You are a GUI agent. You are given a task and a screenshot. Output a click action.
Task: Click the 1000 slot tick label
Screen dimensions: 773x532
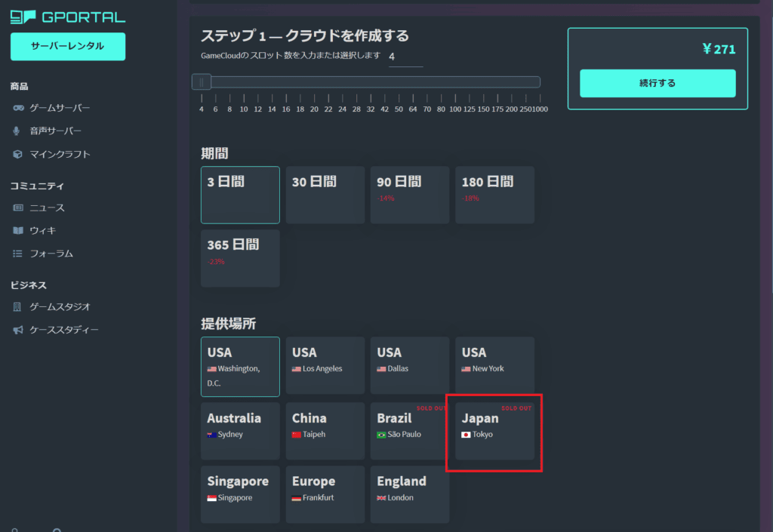pyautogui.click(x=540, y=109)
